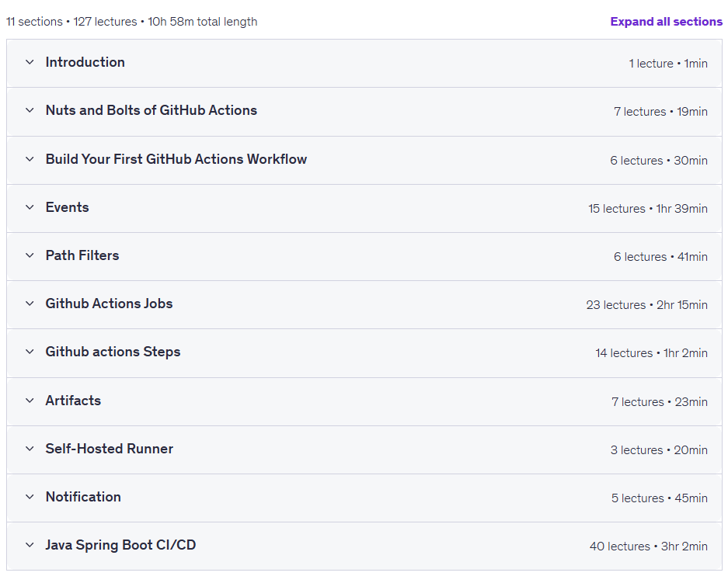Open the Self-Hosted Runner heading

(110, 449)
